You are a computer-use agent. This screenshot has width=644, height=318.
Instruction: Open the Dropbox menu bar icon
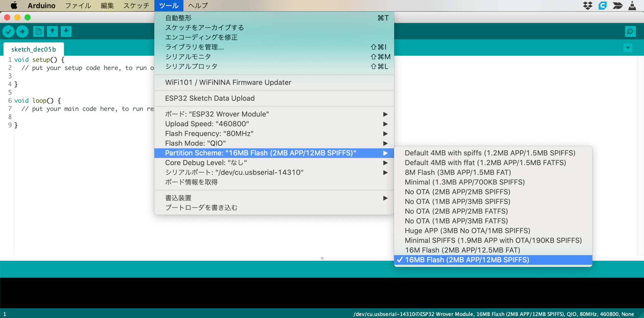tap(587, 6)
